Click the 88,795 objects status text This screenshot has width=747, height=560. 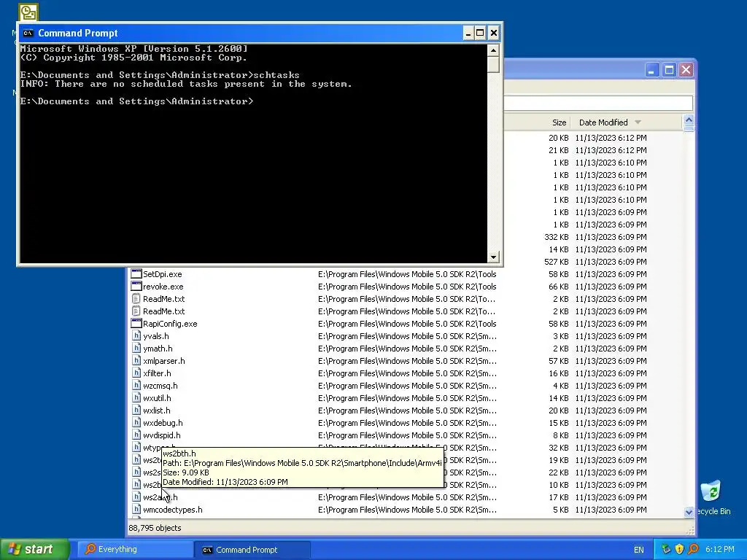click(155, 528)
